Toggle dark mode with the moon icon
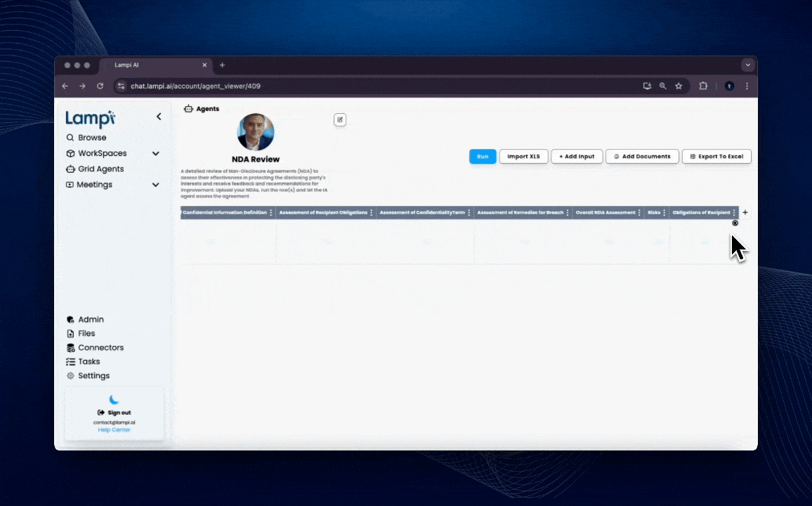Viewport: 812px width, 506px height. (x=114, y=399)
